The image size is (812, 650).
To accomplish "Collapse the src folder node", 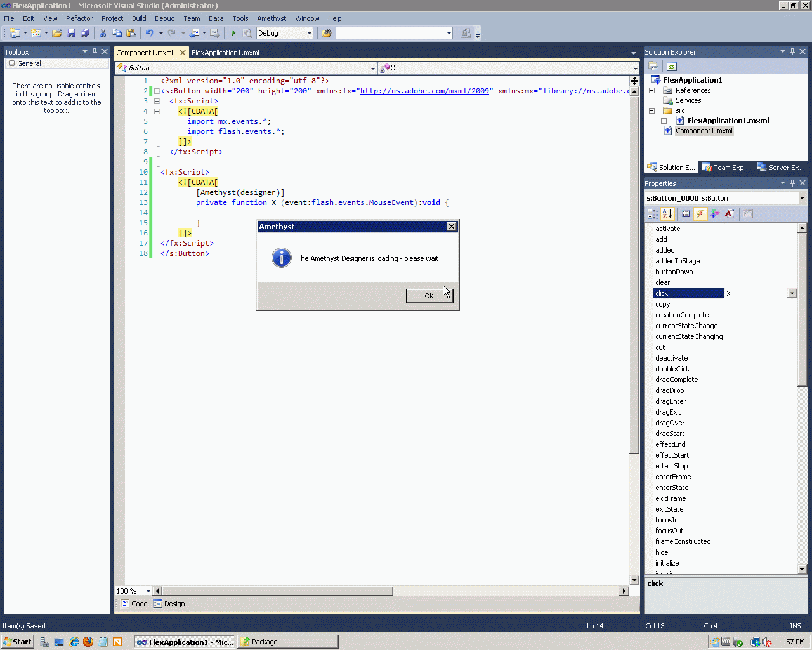I will [x=652, y=110].
